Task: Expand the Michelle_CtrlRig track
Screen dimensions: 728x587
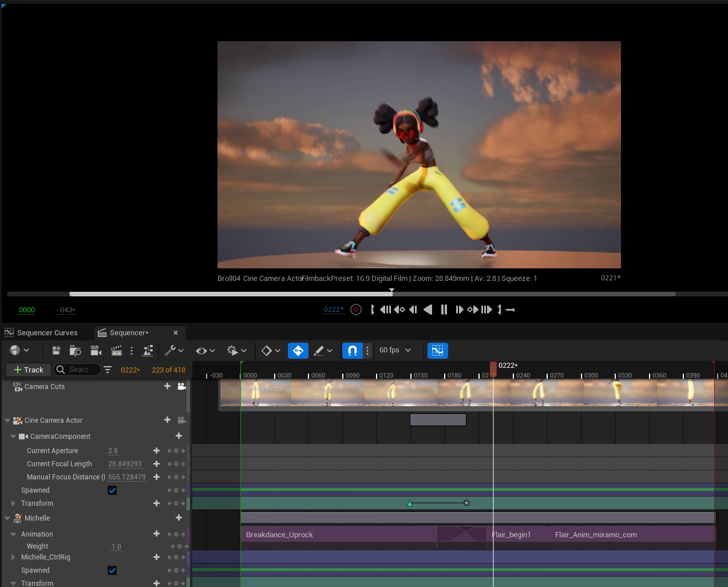Action: [x=13, y=557]
